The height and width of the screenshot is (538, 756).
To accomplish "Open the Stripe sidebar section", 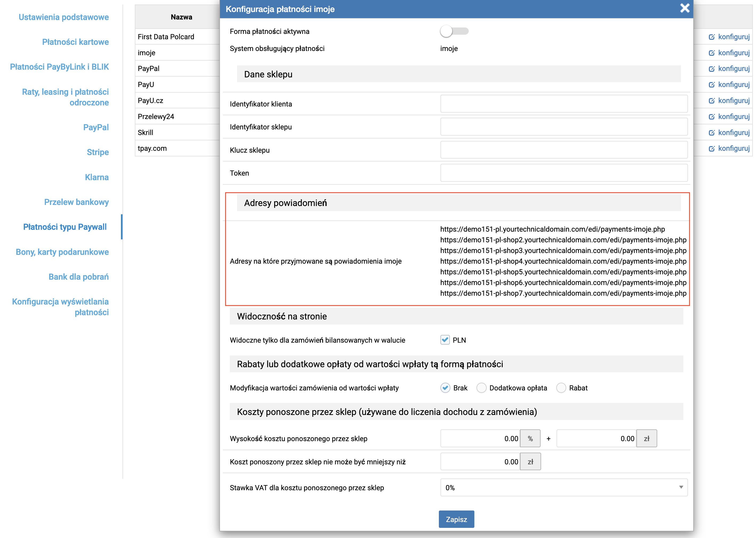I will [98, 152].
